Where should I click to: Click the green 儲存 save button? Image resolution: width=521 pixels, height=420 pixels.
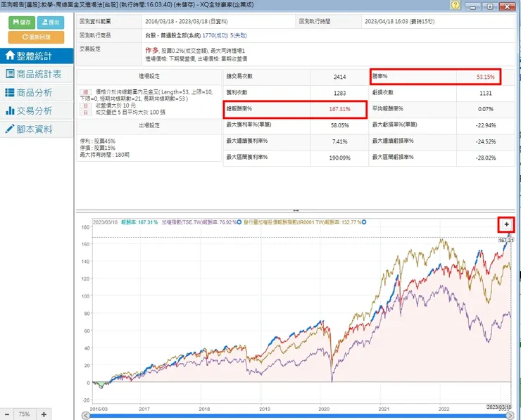click(22, 23)
